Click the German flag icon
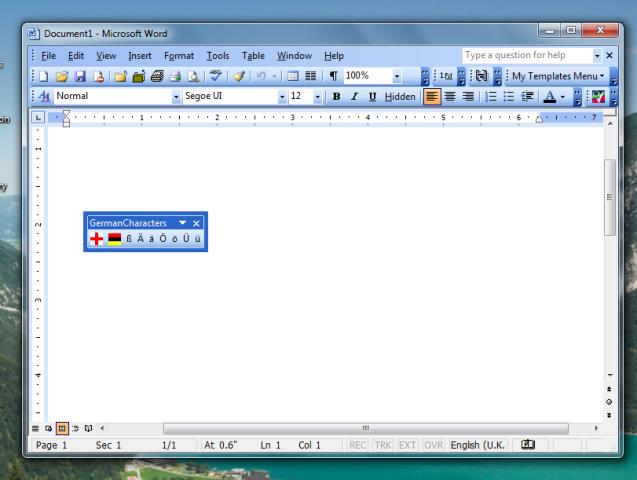This screenshot has height=480, width=637. point(115,239)
